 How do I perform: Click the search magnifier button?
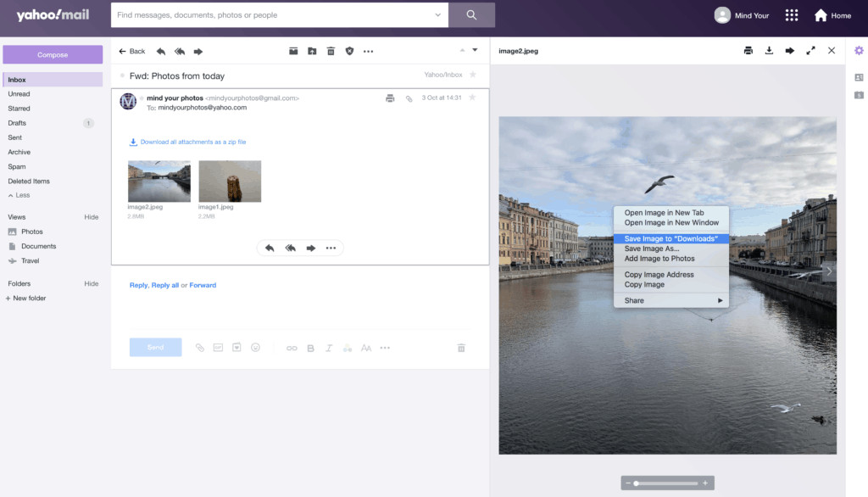(x=471, y=15)
